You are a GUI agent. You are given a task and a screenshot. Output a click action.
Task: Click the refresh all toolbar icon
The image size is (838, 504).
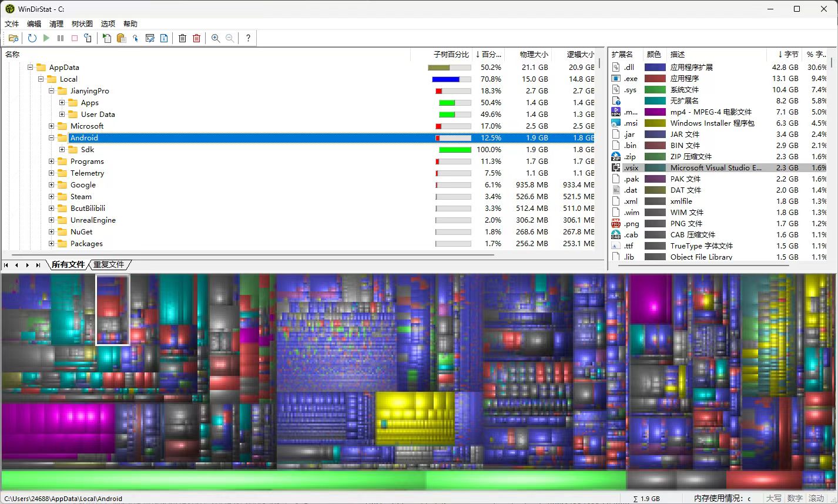click(x=32, y=38)
